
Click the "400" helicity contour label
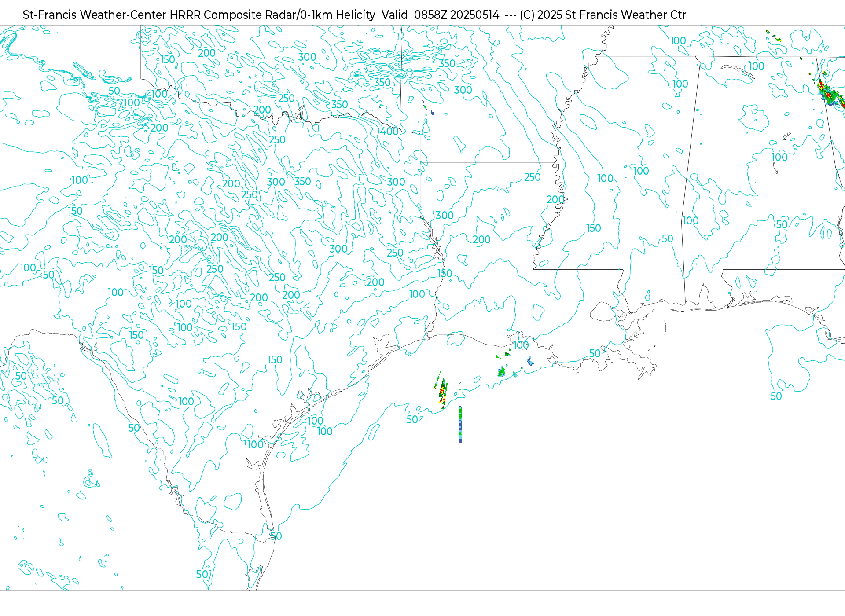pos(389,131)
